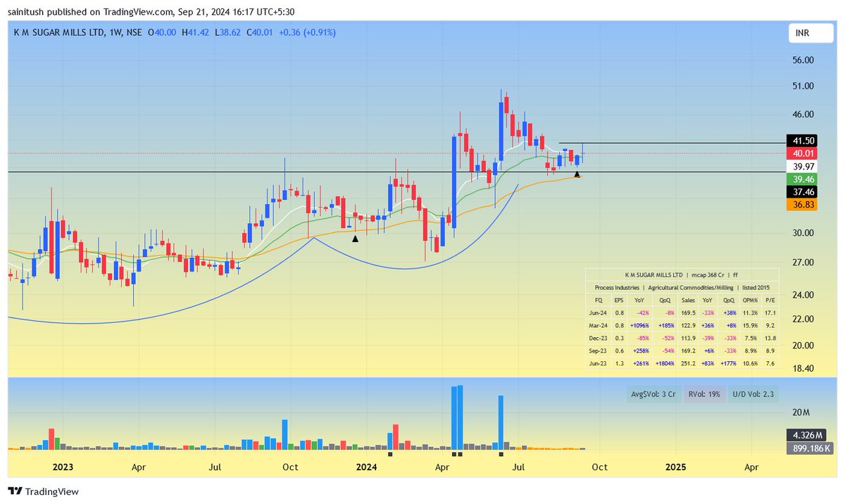
Task: Click the black triangle marker near December 2023
Action: [356, 239]
